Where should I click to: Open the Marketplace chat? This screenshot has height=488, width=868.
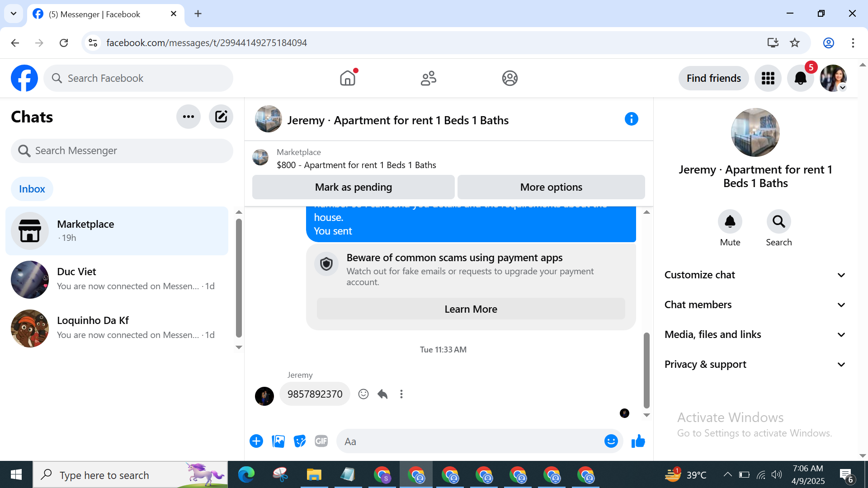click(x=117, y=231)
